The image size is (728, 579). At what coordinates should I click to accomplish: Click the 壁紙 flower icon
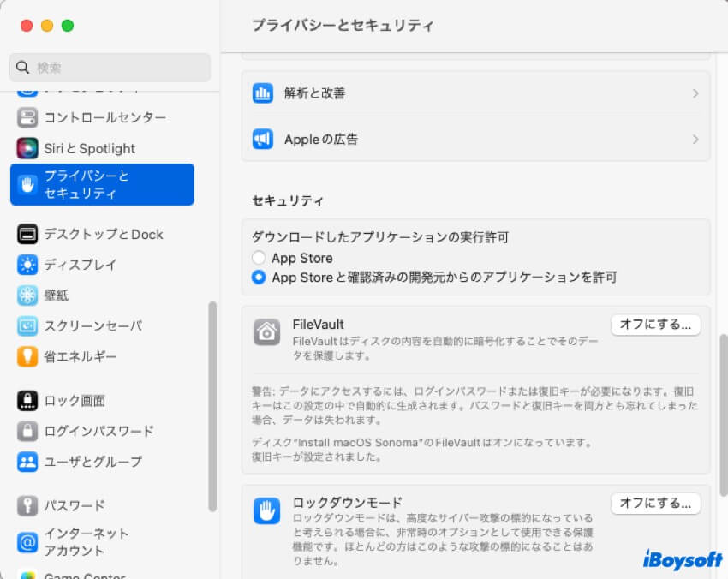27,295
